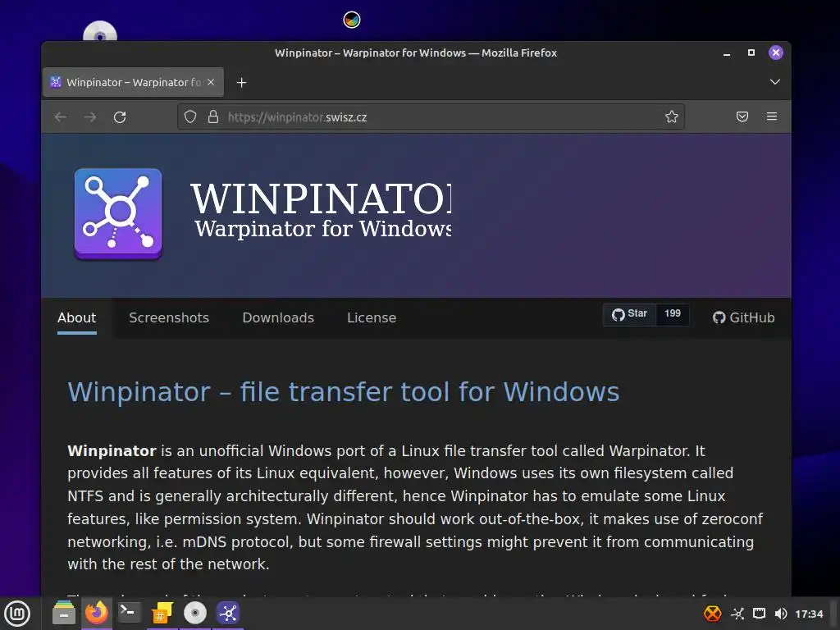Open the Linux Mint start menu
840x630 pixels.
click(x=18, y=614)
